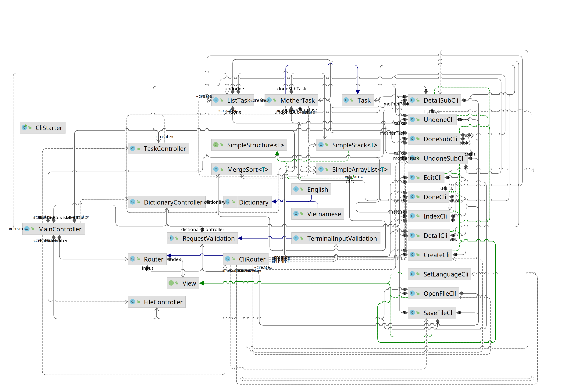Click the View interface icon
Image resolution: width=581 pixels, height=392 pixels.
pyautogui.click(x=171, y=283)
